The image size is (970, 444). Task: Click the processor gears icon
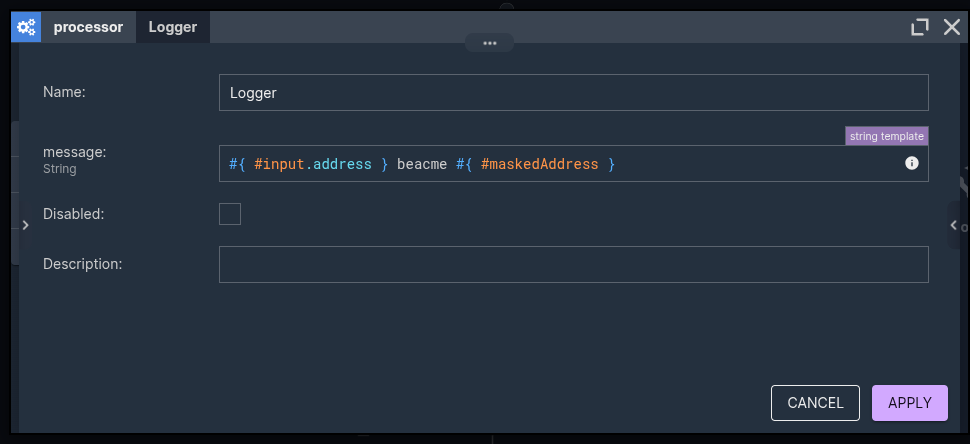(x=26, y=27)
